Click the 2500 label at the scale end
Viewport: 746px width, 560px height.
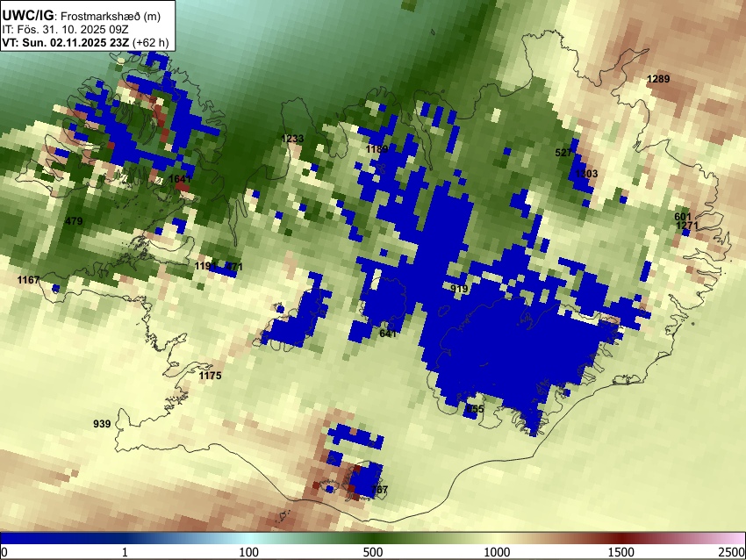pos(732,552)
